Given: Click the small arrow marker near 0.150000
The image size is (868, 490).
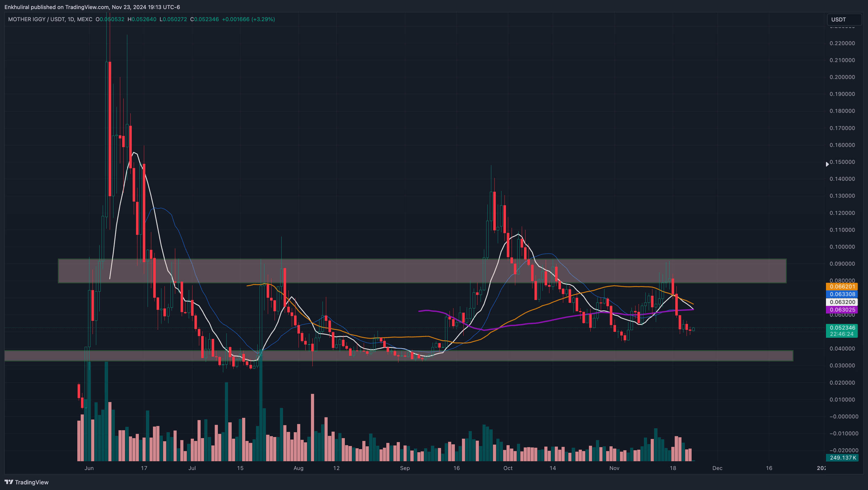Looking at the screenshot, I should [x=827, y=164].
